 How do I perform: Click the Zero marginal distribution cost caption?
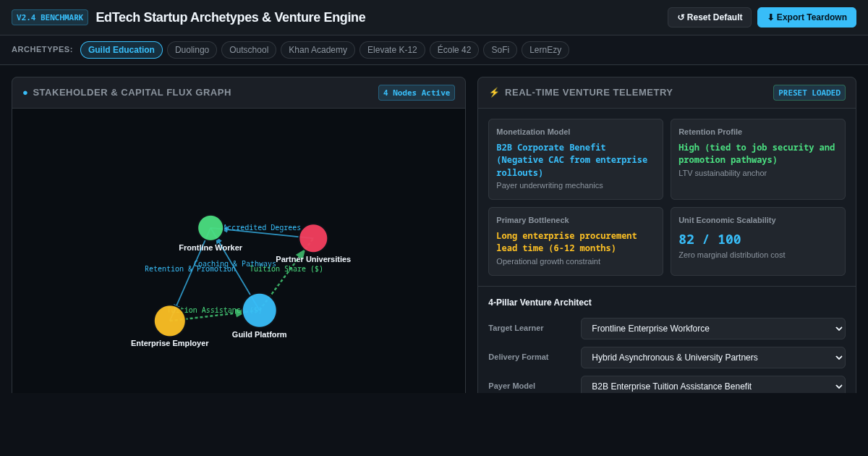click(732, 255)
